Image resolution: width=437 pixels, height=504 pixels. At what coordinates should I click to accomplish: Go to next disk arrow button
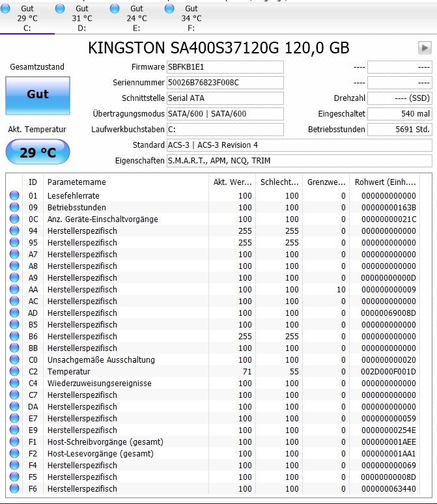[x=425, y=48]
